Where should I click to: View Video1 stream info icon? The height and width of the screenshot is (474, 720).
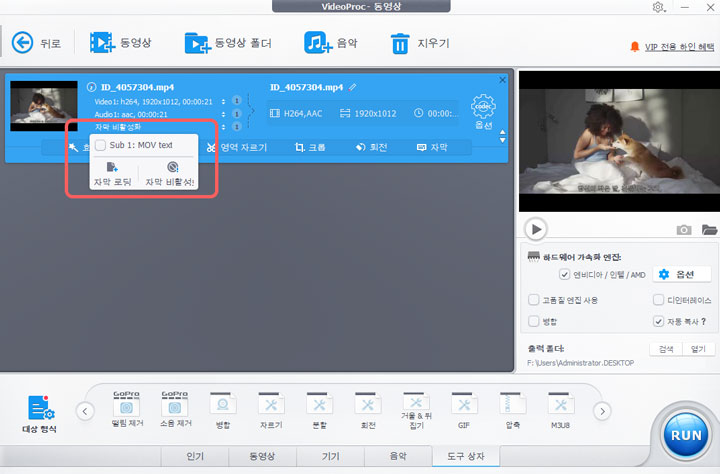pyautogui.click(x=236, y=101)
